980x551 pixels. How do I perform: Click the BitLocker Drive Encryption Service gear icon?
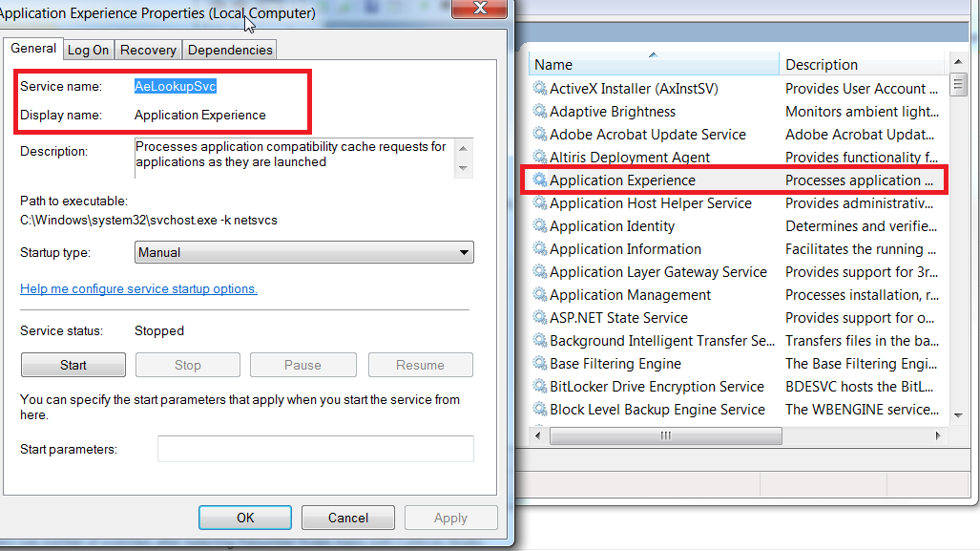[539, 387]
